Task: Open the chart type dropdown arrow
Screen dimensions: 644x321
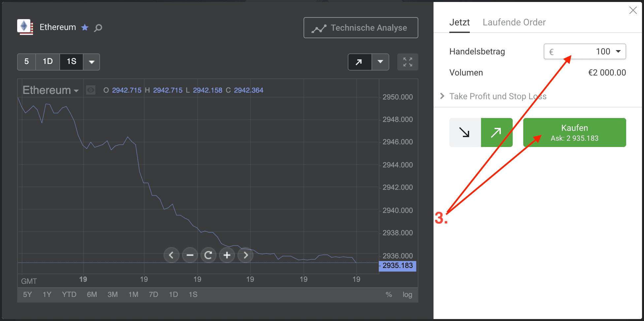Action: pyautogui.click(x=380, y=62)
